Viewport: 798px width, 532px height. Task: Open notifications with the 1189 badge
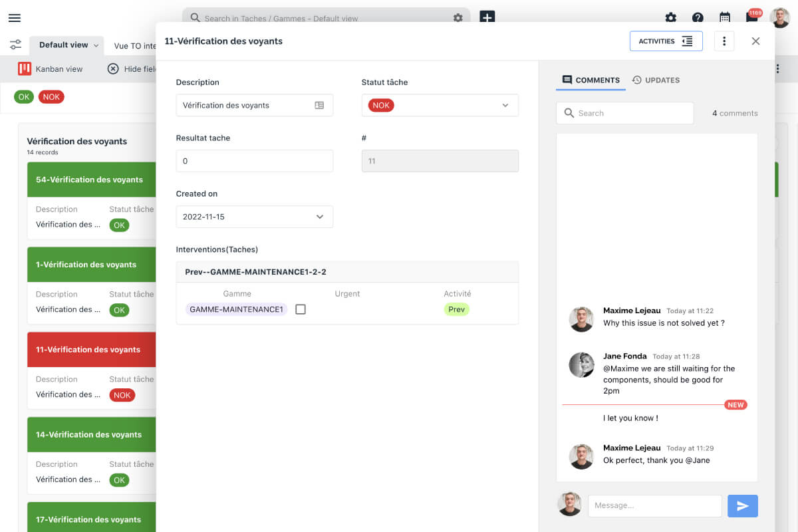[x=752, y=18]
